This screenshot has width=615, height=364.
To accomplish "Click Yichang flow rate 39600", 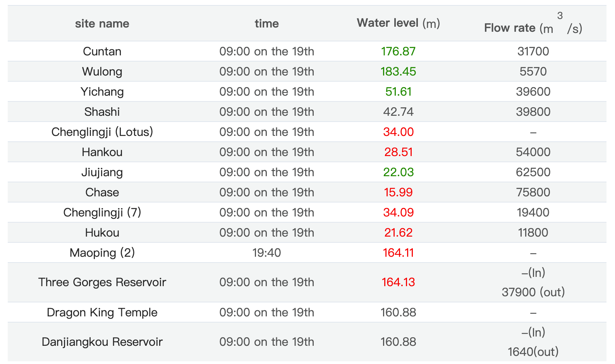I will [x=533, y=92].
